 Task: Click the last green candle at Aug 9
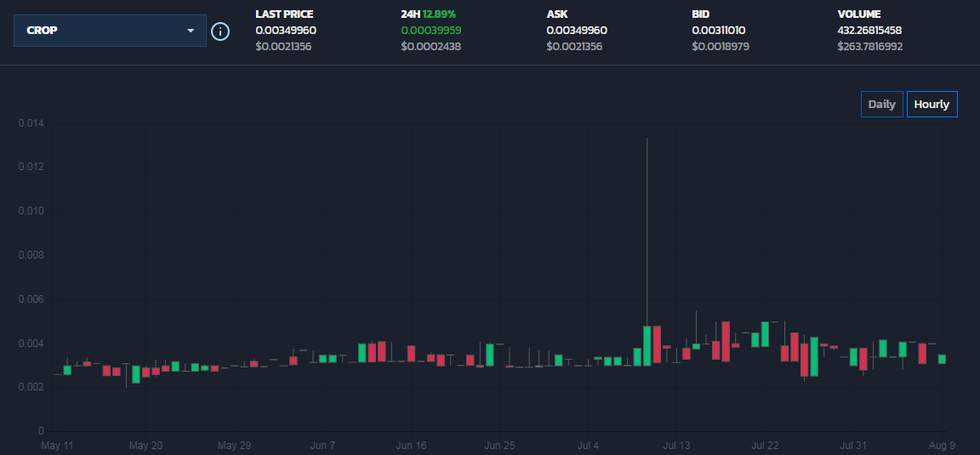pos(942,359)
